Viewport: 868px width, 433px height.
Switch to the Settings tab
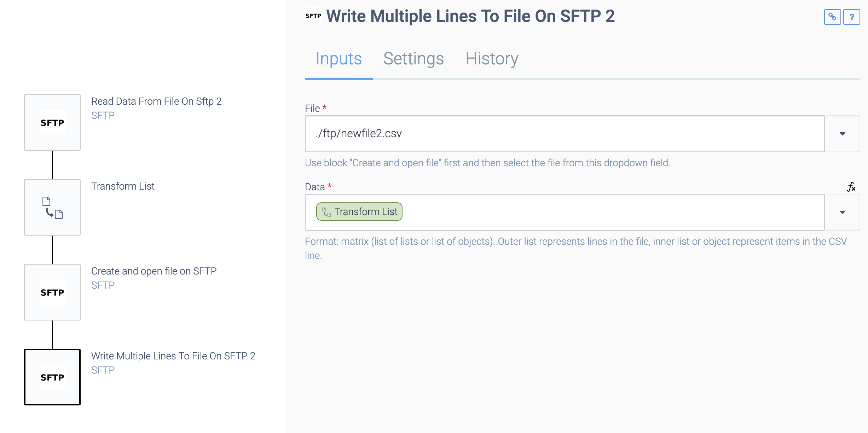(x=413, y=58)
